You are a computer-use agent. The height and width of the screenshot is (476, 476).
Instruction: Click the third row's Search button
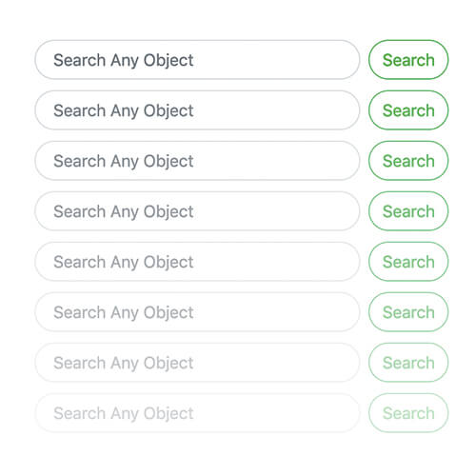pyautogui.click(x=408, y=161)
